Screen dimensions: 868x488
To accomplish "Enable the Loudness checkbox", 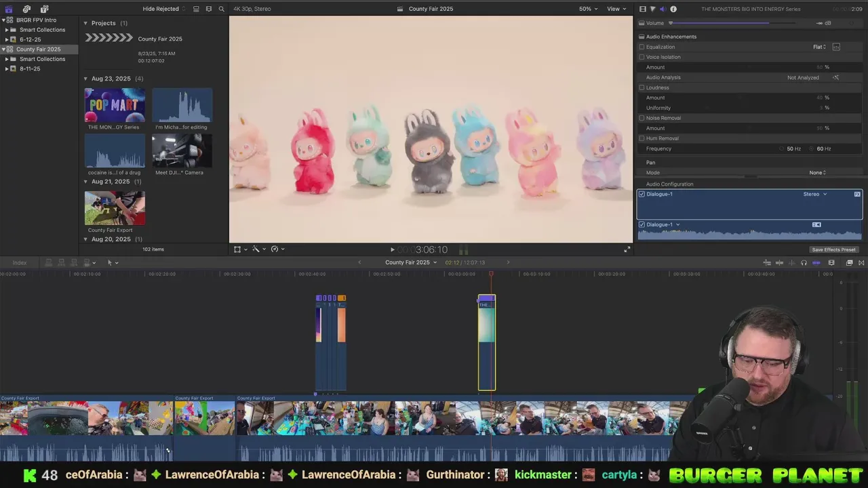I will tap(642, 87).
